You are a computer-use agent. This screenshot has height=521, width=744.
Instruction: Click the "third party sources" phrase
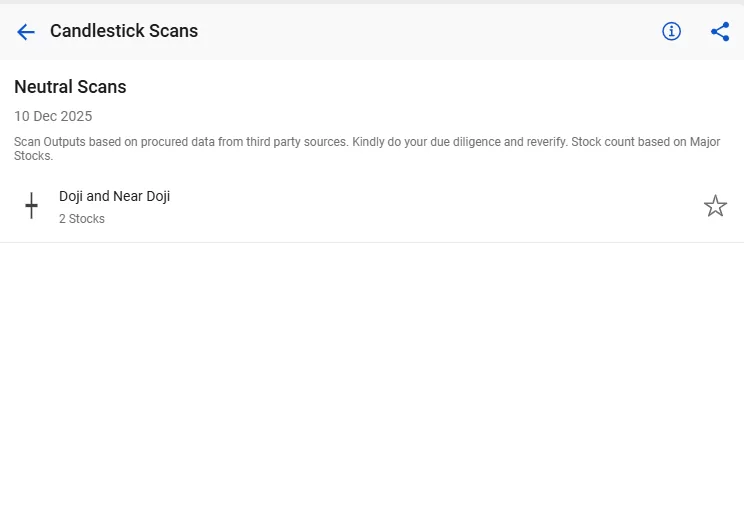[296, 142]
